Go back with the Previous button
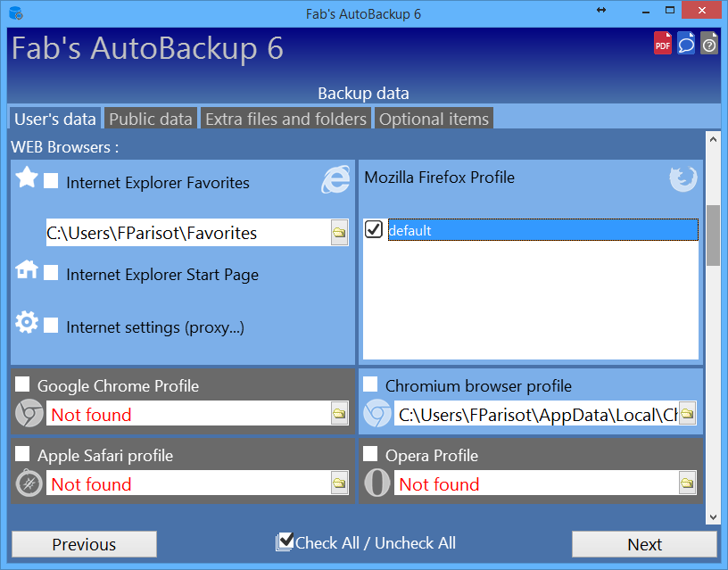 click(84, 544)
